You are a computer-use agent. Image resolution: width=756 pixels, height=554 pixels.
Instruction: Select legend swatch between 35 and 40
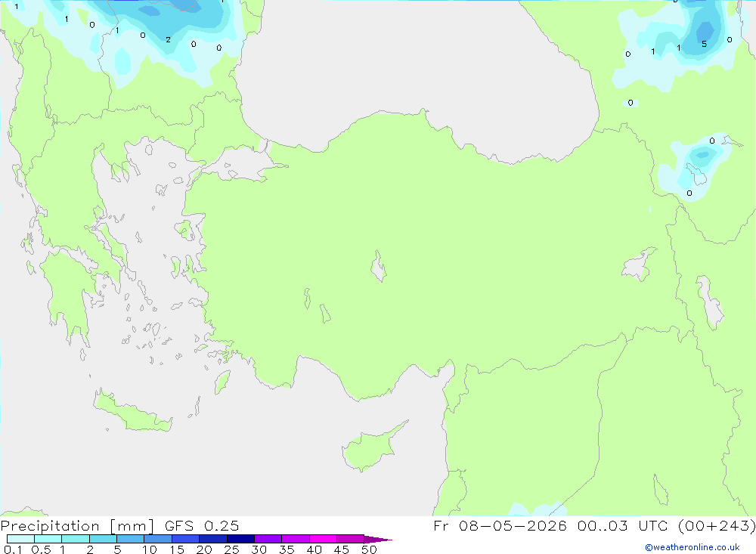[x=296, y=539]
